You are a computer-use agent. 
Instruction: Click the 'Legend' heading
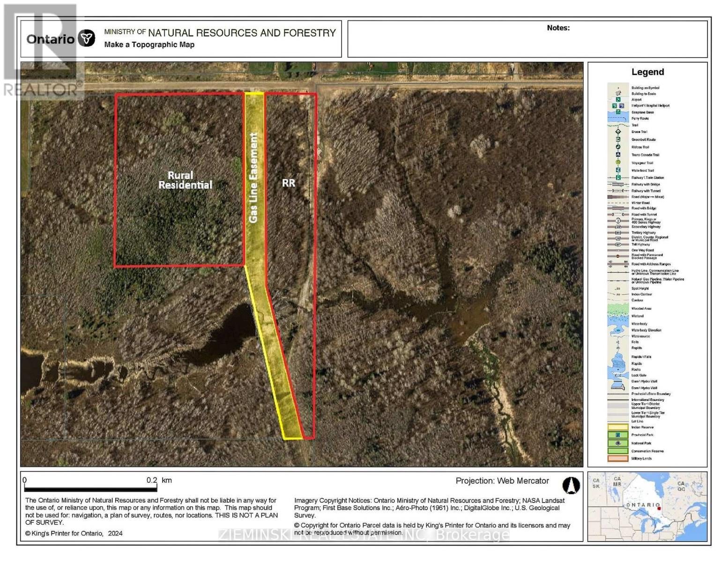coord(647,72)
